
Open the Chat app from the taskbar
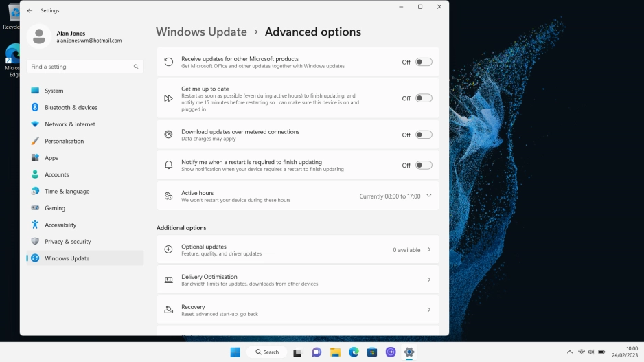317,352
